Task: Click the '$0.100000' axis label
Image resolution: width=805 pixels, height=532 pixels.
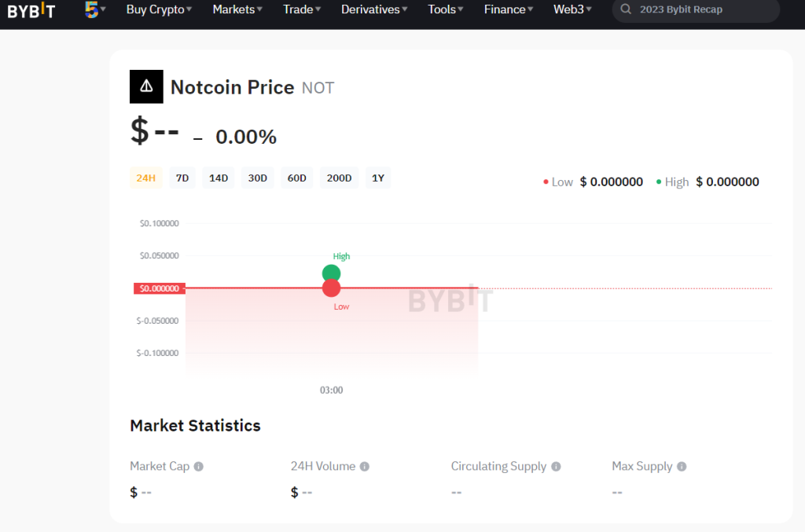Action: tap(159, 223)
